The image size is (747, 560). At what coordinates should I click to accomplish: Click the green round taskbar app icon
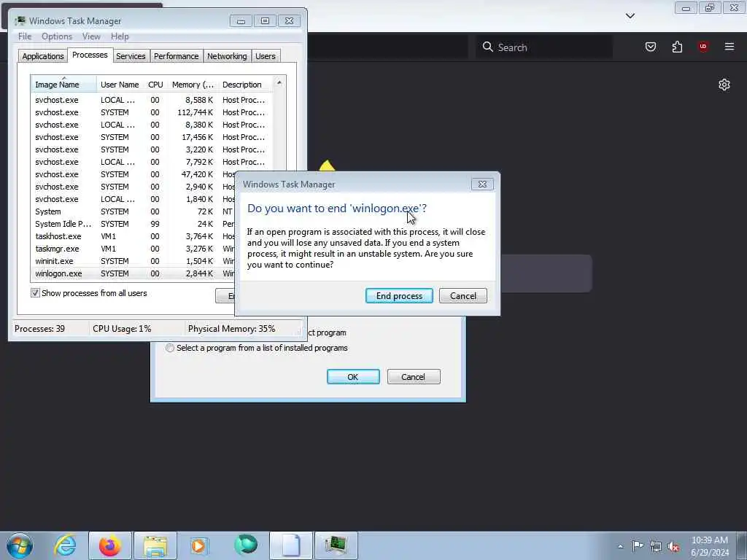tap(246, 545)
